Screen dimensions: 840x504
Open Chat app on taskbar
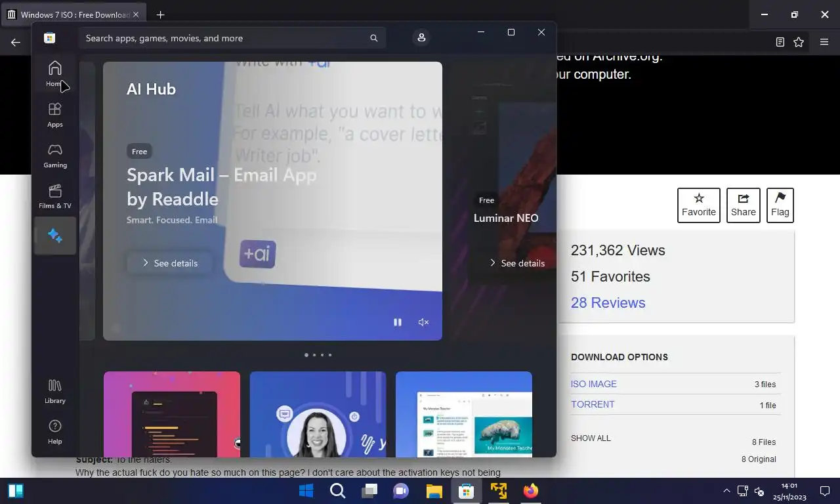pos(401,491)
